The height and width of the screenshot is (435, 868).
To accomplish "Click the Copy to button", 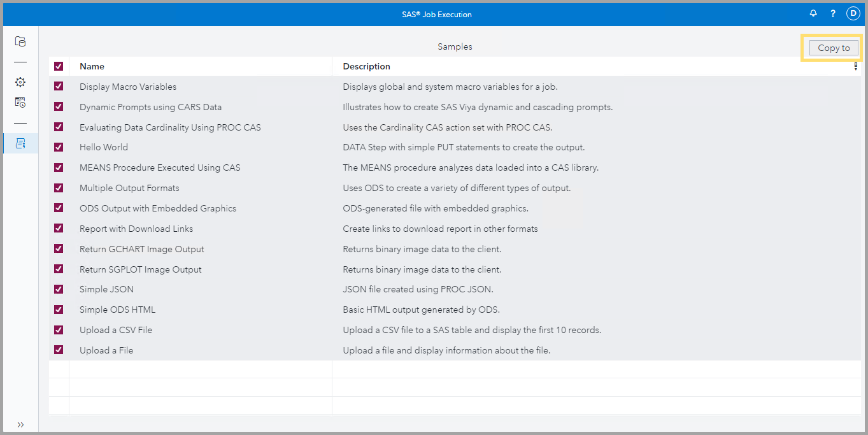I will pyautogui.click(x=832, y=48).
